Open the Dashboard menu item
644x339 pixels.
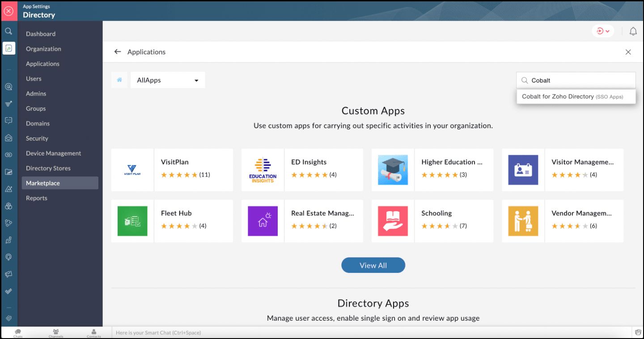[x=41, y=34]
